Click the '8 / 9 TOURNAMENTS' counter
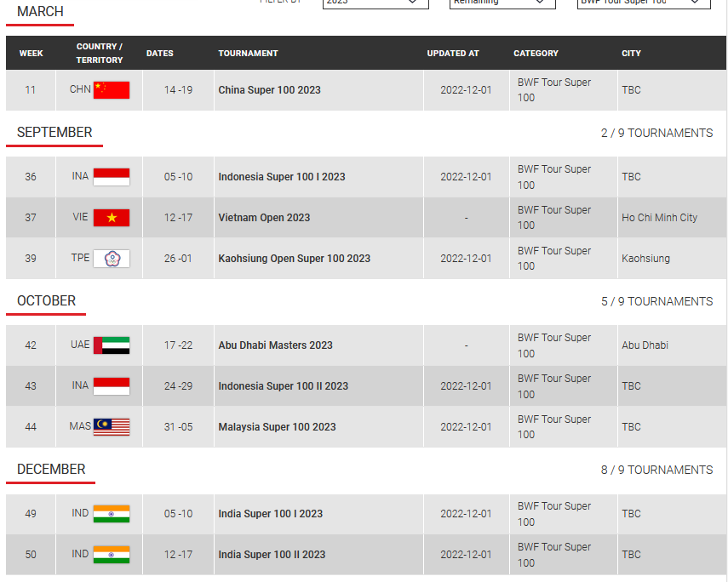The height and width of the screenshot is (582, 728). click(x=656, y=471)
